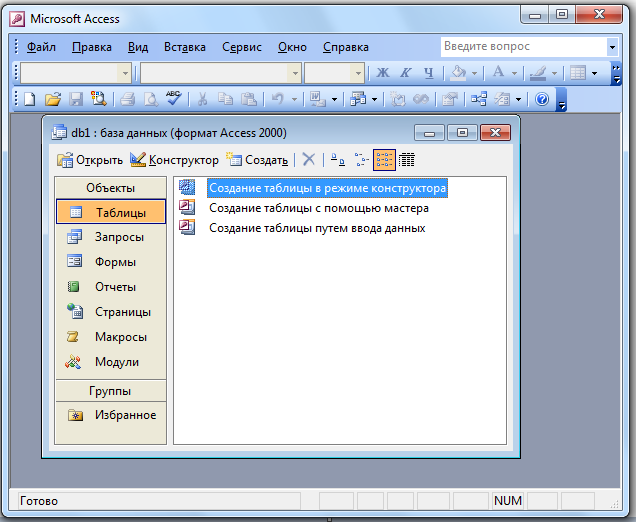636x522 pixels.
Task: Open the Избранное group
Action: [x=111, y=415]
